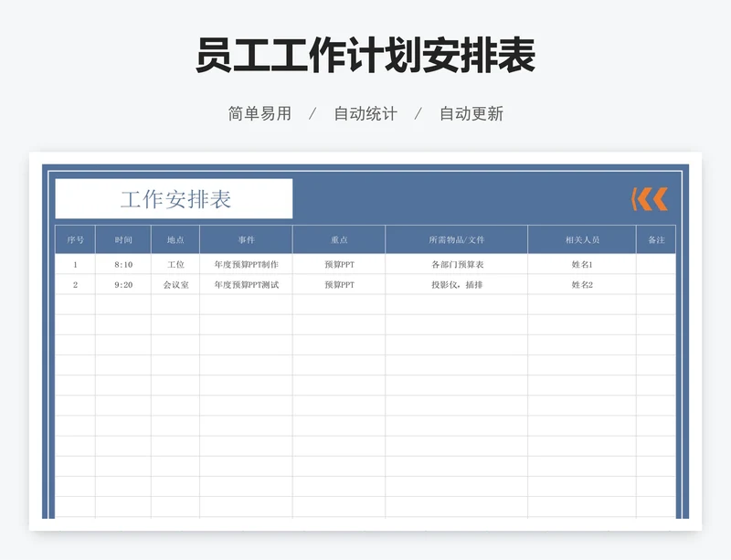Click the 员工工作计划安排表 main heading
The height and width of the screenshot is (560, 731).
pos(365,56)
